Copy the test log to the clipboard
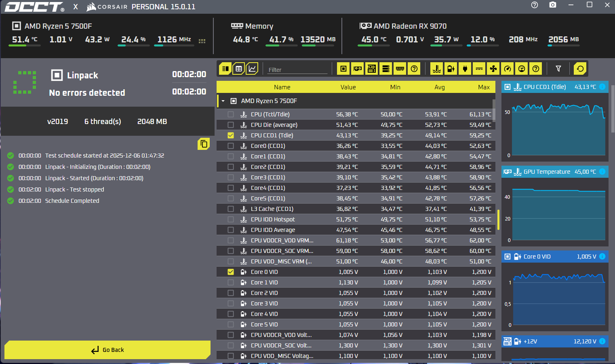 [204, 144]
